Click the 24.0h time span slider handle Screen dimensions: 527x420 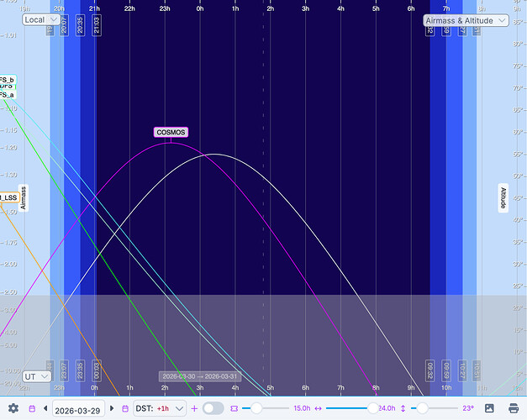(372, 408)
